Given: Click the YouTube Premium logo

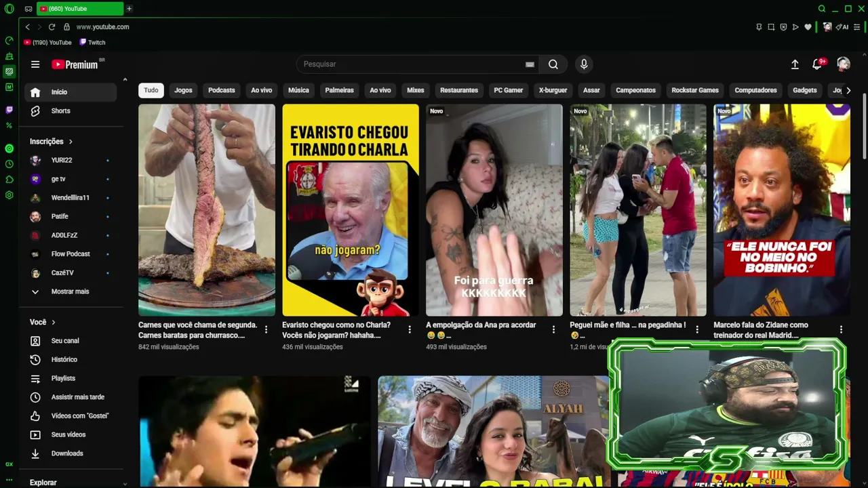Looking at the screenshot, I should (x=75, y=64).
